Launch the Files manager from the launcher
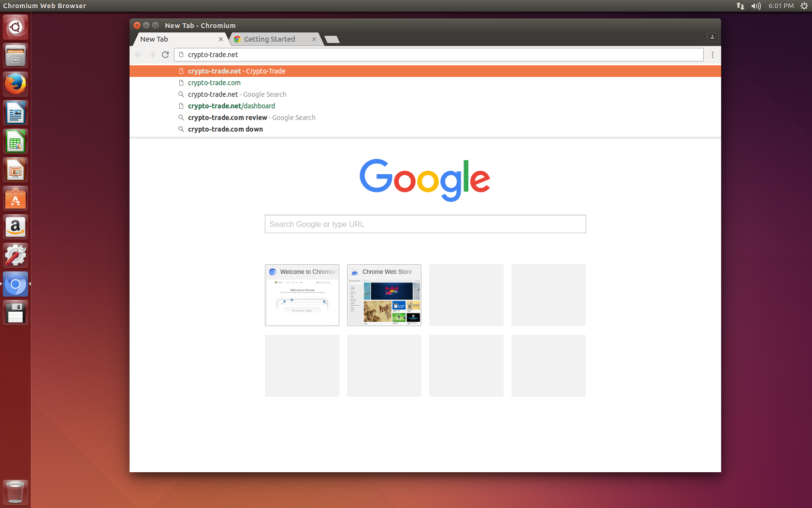 click(15, 56)
